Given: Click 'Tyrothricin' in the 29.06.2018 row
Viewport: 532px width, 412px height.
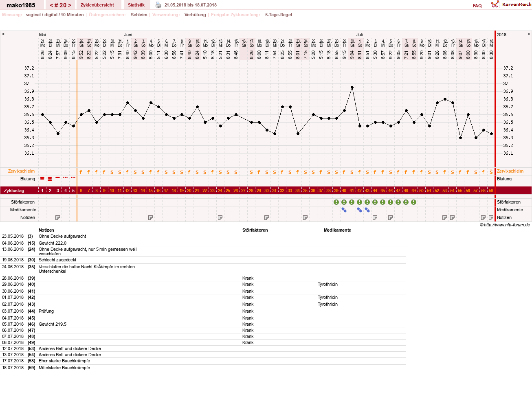Looking at the screenshot, I should click(328, 285).
